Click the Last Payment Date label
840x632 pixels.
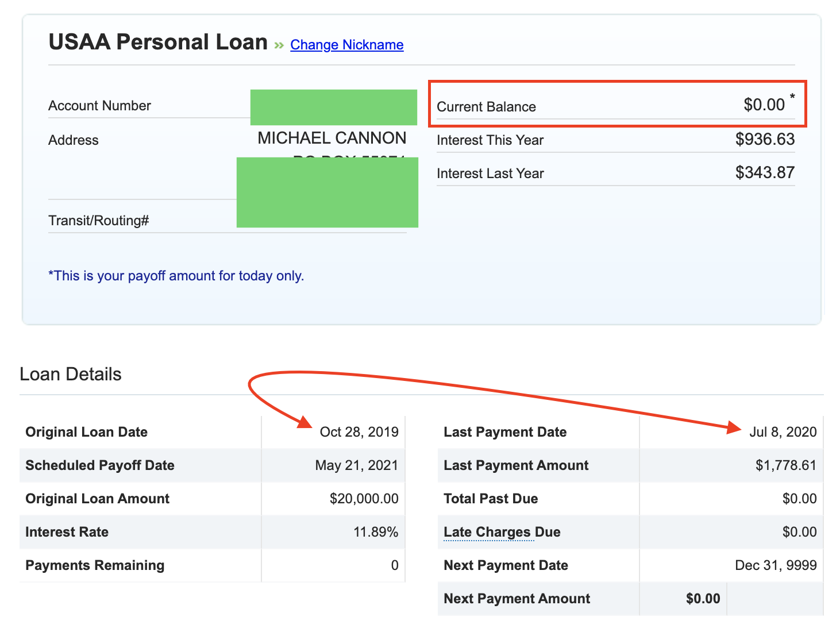(x=505, y=432)
